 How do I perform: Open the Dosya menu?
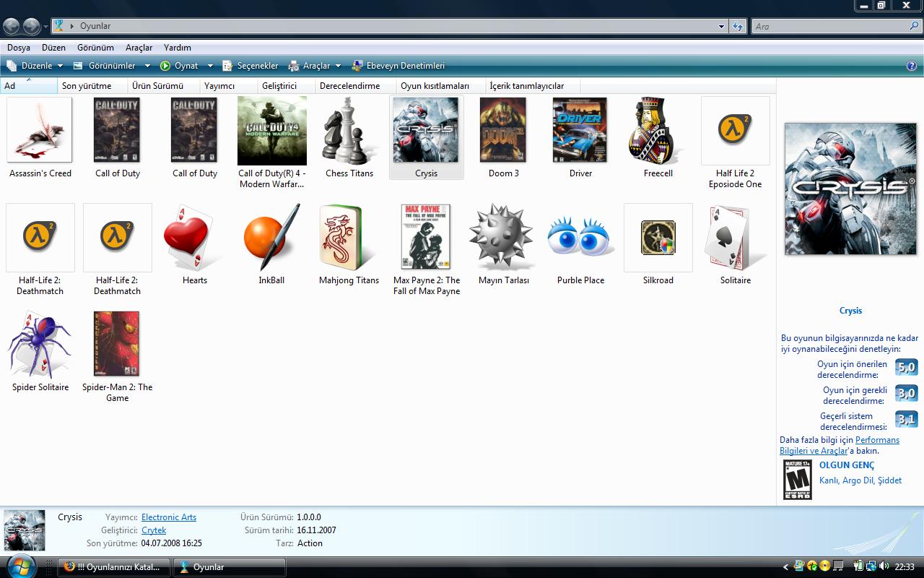tap(19, 48)
